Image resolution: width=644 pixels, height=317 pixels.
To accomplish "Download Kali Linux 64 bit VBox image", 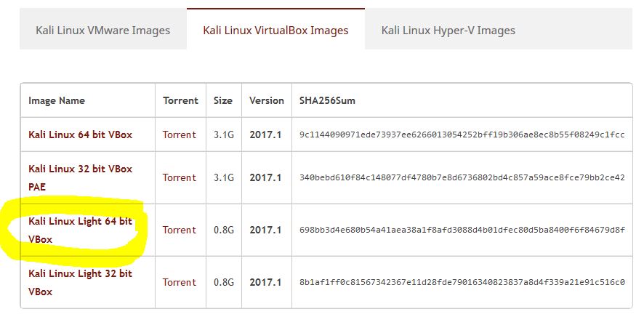I will 81,135.
